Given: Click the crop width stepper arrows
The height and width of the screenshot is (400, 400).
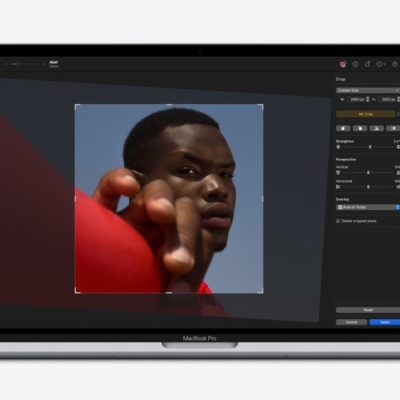Looking at the screenshot, I should tap(368, 99).
